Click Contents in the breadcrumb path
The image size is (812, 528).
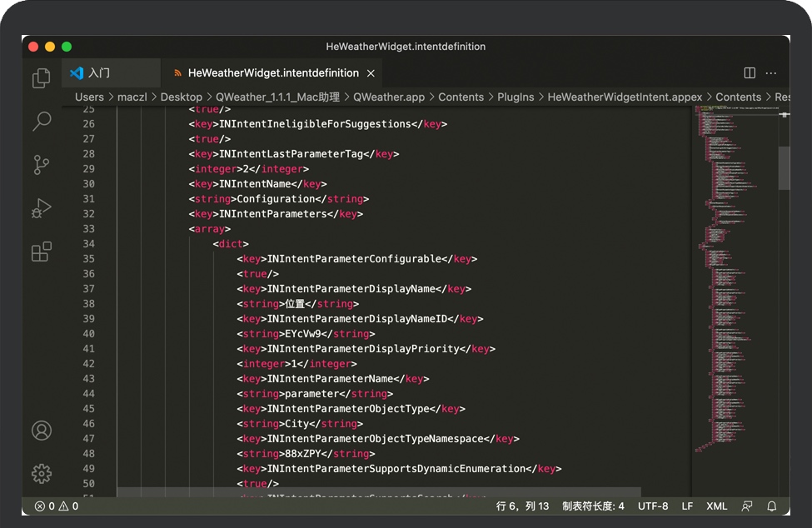[461, 97]
